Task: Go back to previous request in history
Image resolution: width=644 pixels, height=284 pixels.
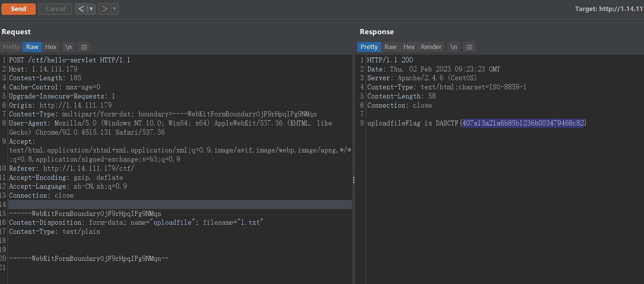Action: click(81, 9)
